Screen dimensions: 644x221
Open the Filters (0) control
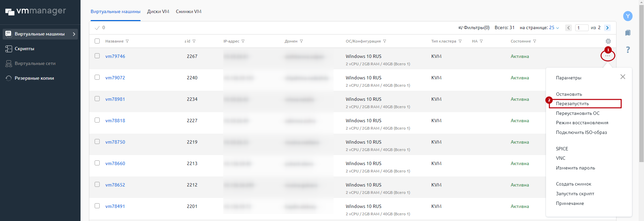tap(474, 28)
